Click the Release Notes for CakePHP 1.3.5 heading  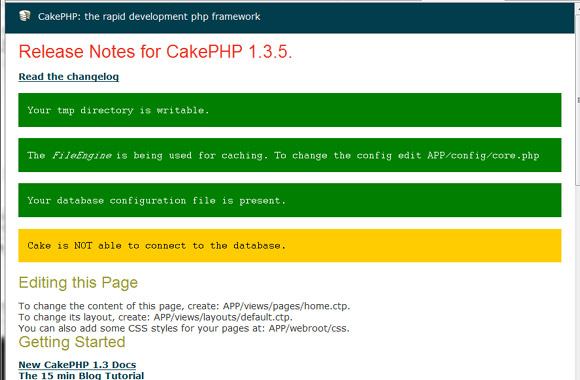pos(155,51)
